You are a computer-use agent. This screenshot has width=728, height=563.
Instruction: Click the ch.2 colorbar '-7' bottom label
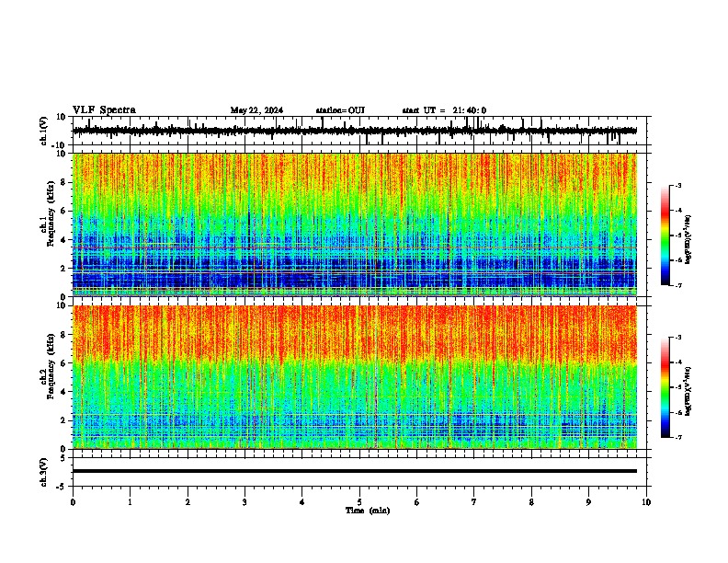[x=678, y=437]
